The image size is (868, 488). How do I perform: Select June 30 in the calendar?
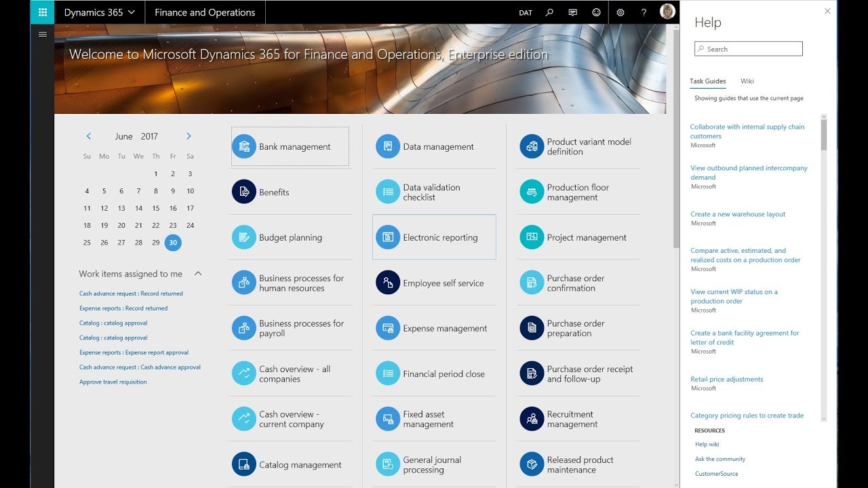coord(173,243)
